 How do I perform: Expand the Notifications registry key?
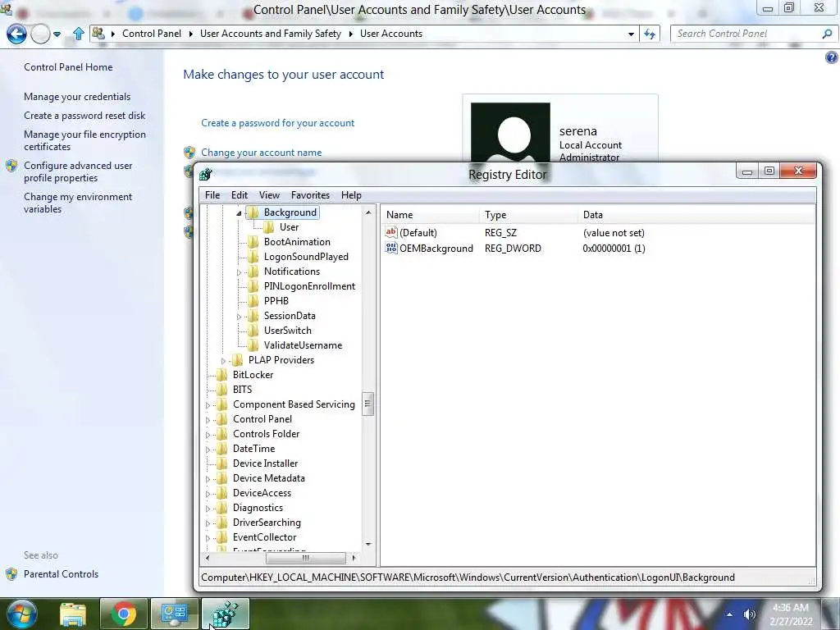[239, 272]
